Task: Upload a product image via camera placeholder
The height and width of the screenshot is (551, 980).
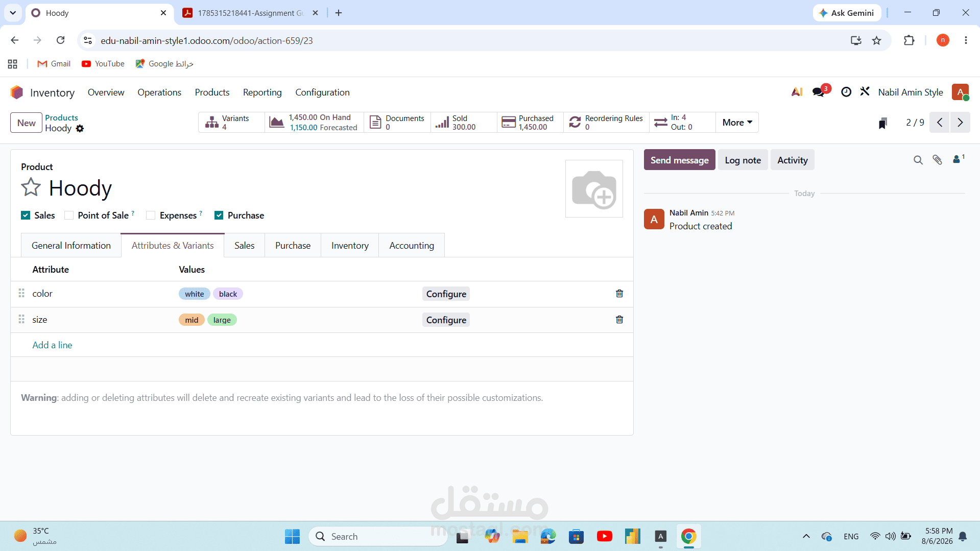Action: click(594, 189)
